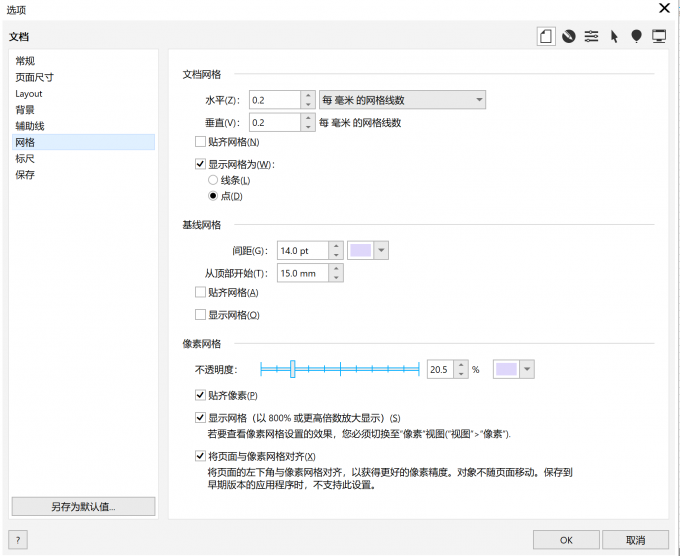This screenshot has height=556, width=680.
Task: Open pixel grid color dropdown arrow
Action: click(527, 370)
